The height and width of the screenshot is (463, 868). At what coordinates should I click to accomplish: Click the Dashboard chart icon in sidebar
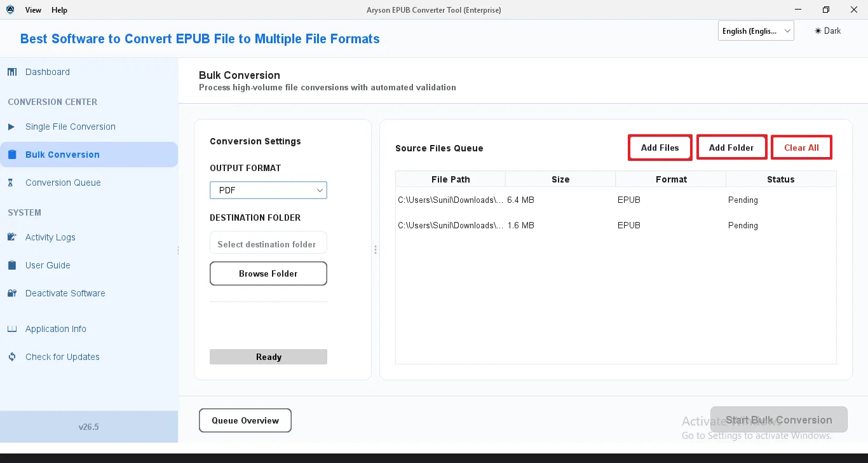point(12,72)
